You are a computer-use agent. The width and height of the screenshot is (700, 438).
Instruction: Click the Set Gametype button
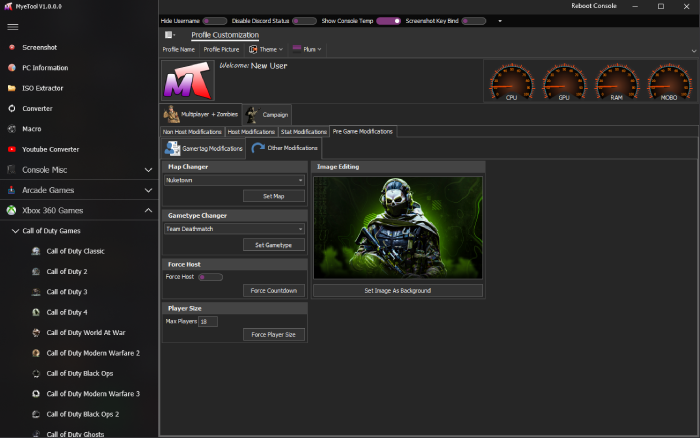click(x=274, y=245)
